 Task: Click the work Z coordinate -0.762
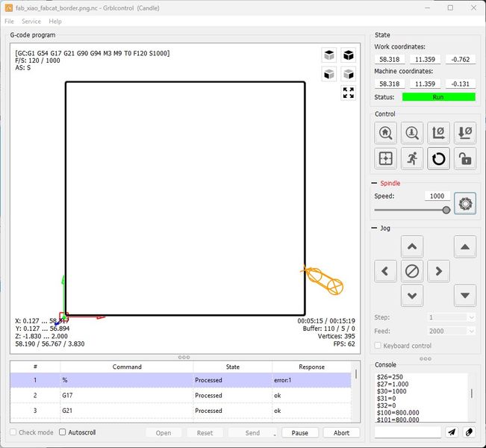tap(461, 59)
